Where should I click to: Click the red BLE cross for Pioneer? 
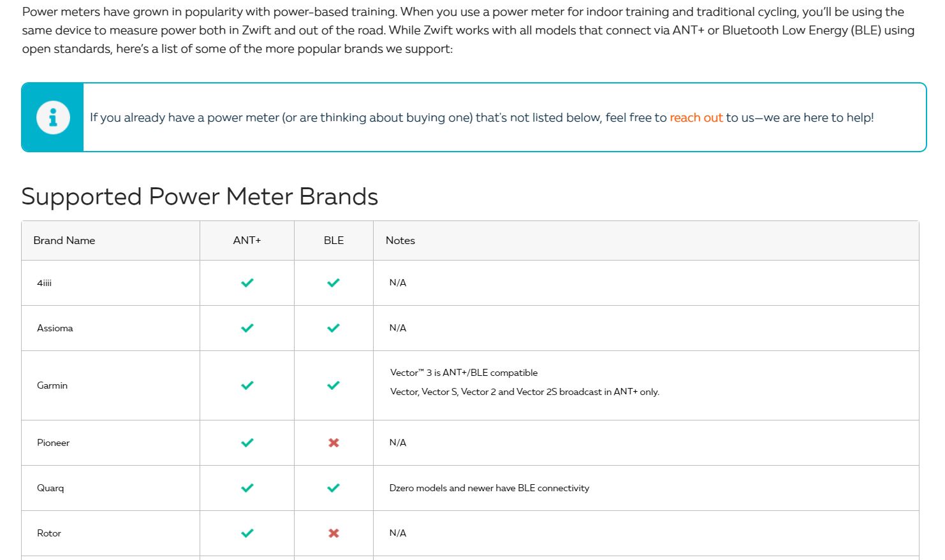[x=333, y=443]
